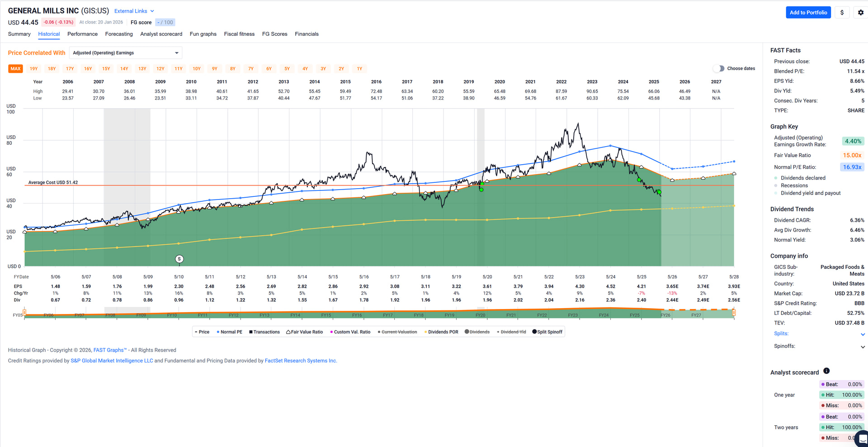
Task: Open the FactSet Research Systems Inc. link
Action: point(301,361)
